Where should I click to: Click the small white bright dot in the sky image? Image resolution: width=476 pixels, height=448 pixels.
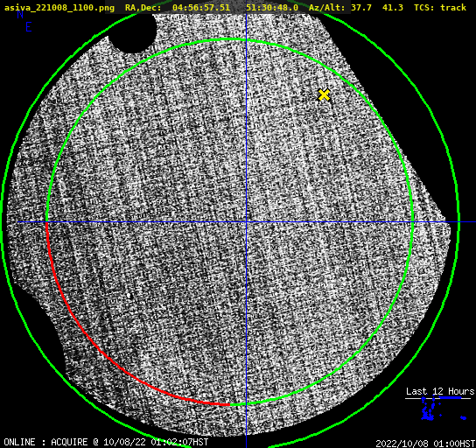click(129, 296)
